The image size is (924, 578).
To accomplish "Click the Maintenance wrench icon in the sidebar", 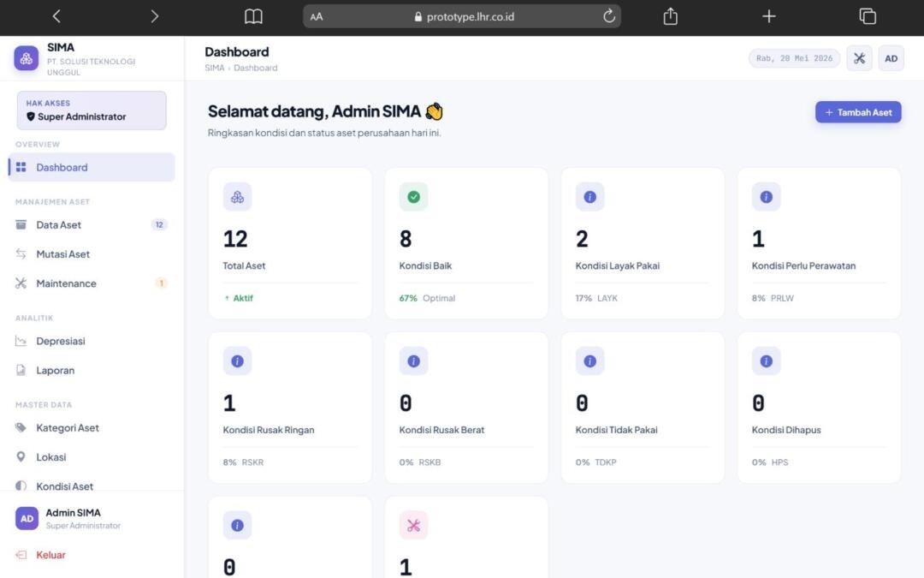I will (x=21, y=283).
